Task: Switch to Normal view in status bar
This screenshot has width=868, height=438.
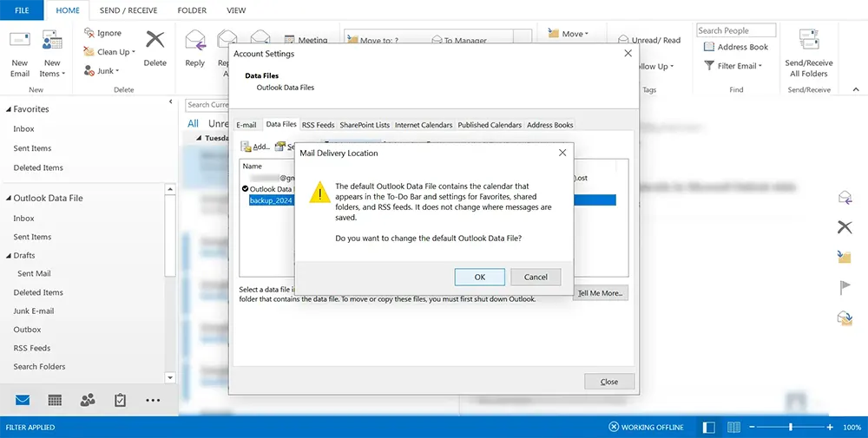Action: 708,427
